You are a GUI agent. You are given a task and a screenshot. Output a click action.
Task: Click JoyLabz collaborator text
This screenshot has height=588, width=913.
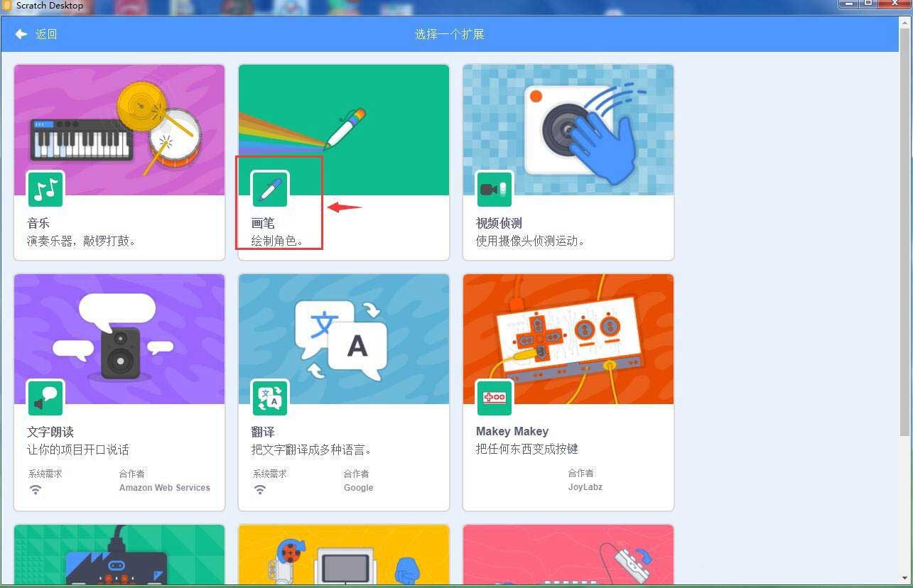click(x=585, y=487)
